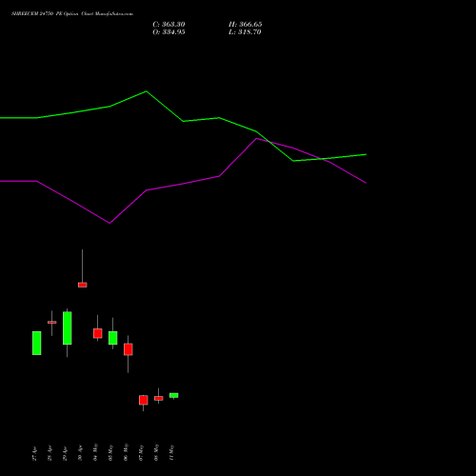Click the low value L: 318.70
This screenshot has height=476, width=476.
pyautogui.click(x=245, y=32)
